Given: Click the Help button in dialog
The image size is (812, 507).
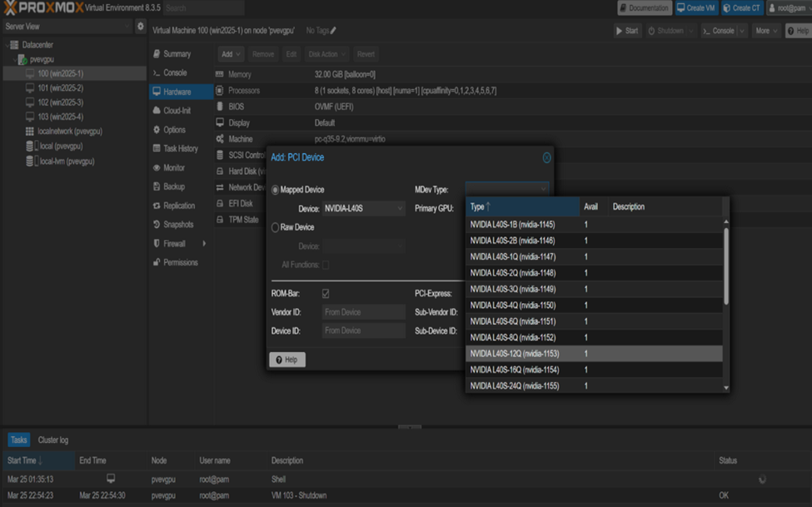Looking at the screenshot, I should [x=286, y=360].
